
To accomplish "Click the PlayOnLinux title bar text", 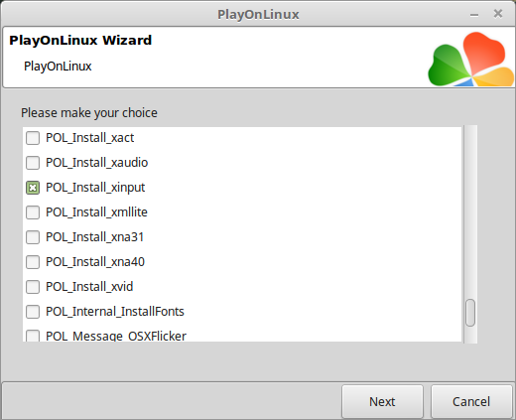I will [x=258, y=15].
